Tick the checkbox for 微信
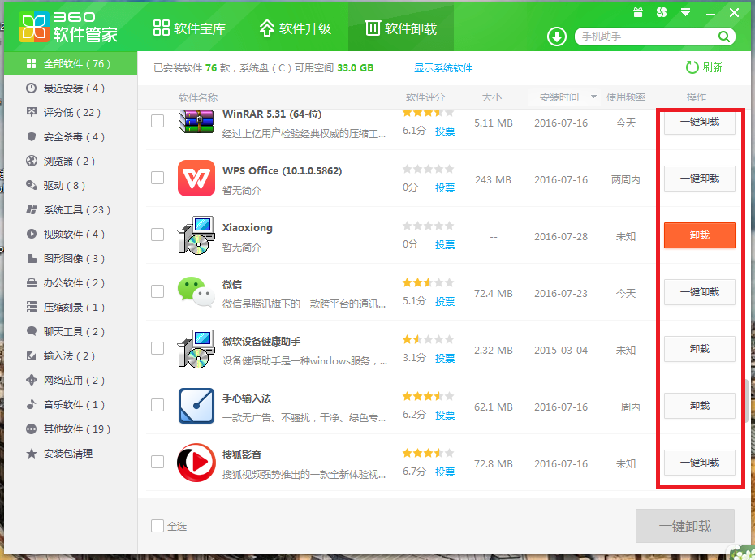This screenshot has height=560, width=755. click(x=157, y=291)
